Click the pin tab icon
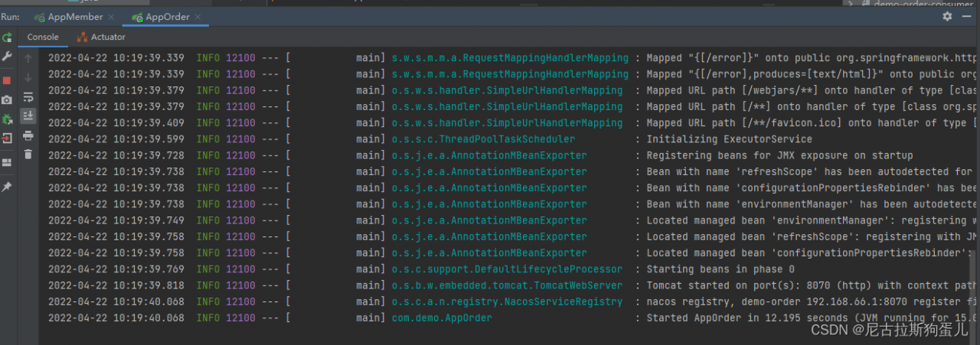The width and height of the screenshot is (980, 345). pyautogui.click(x=7, y=187)
